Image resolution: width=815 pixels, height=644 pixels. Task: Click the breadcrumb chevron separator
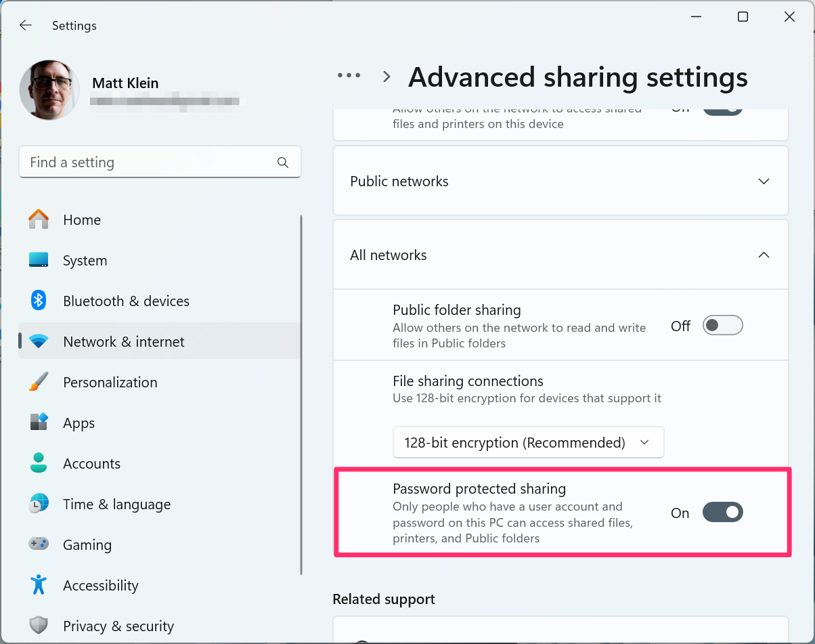click(x=387, y=77)
